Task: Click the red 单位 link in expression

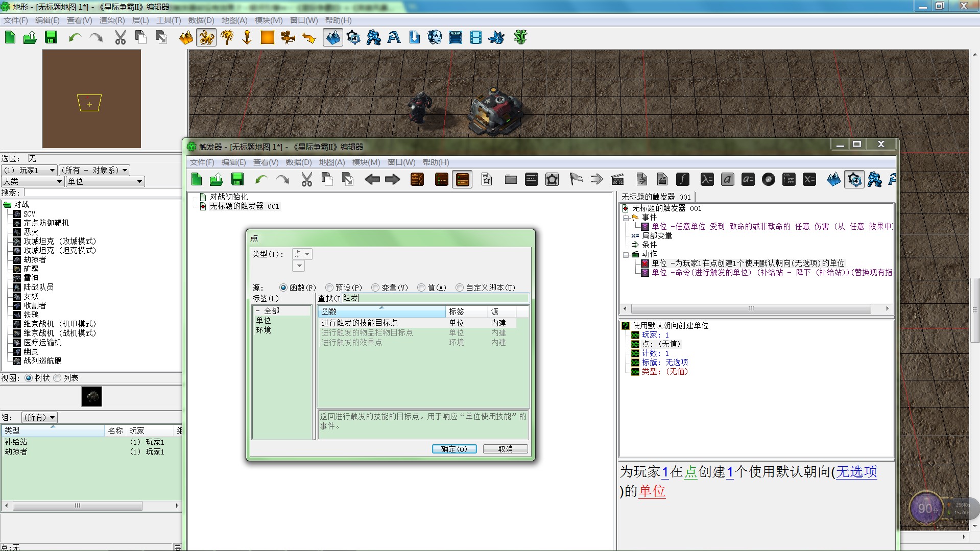Action: pos(652,491)
